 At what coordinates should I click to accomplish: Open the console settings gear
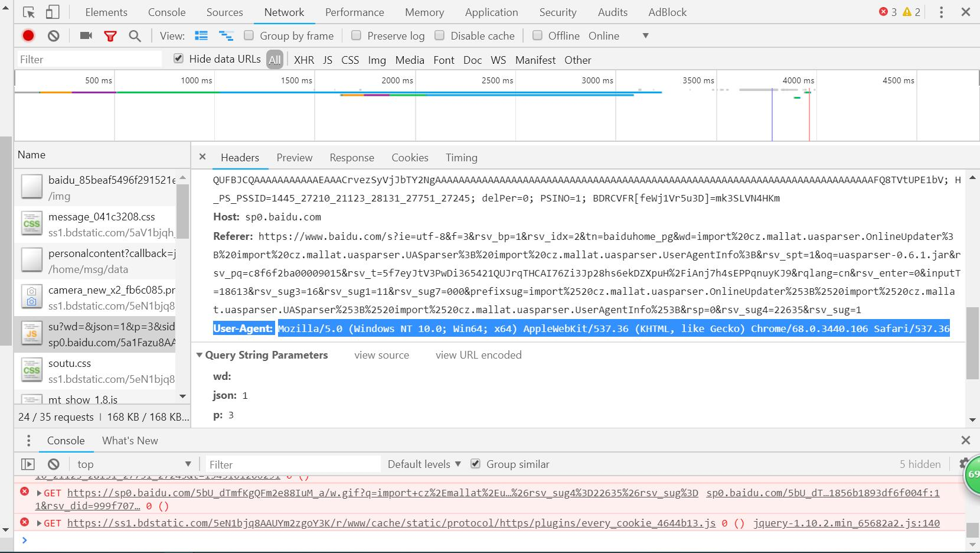(x=964, y=464)
